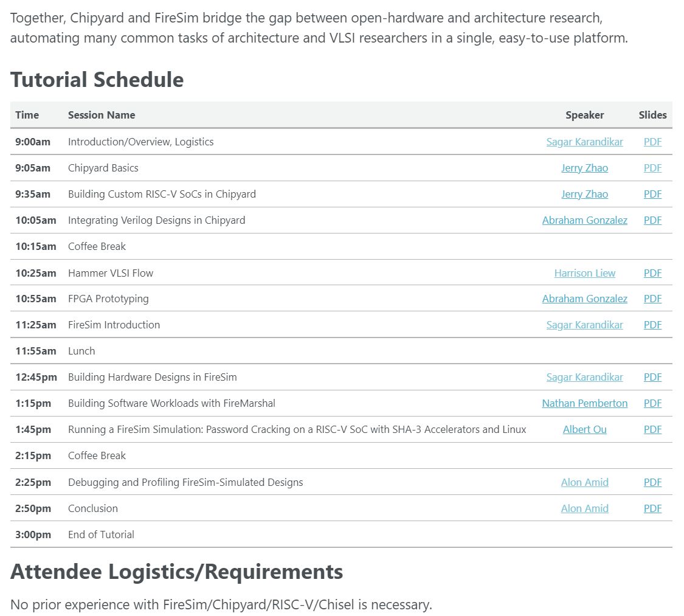Click the Harrison Liew speaker link

tap(584, 272)
